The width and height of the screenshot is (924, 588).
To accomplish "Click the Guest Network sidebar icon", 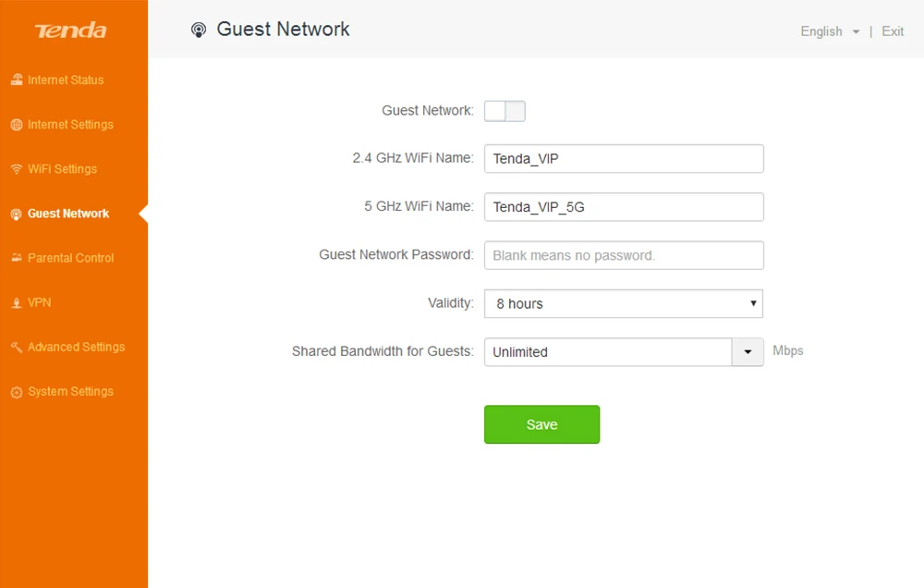I will tap(17, 214).
